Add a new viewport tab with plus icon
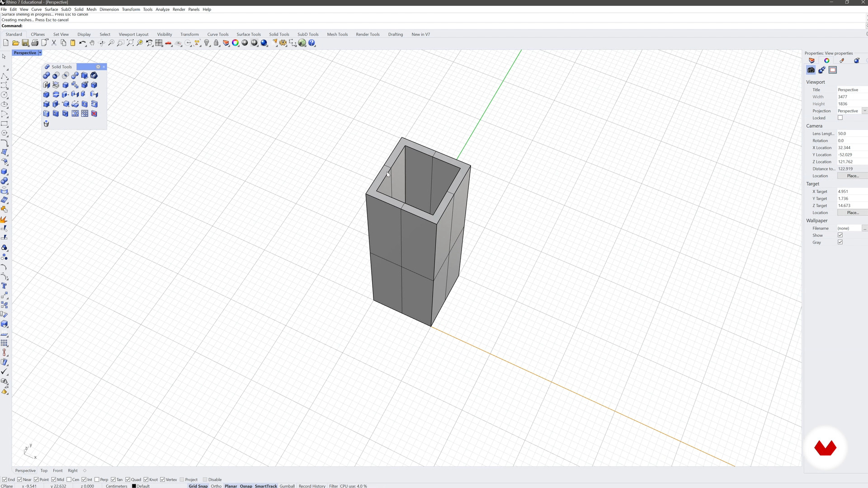 click(x=85, y=470)
